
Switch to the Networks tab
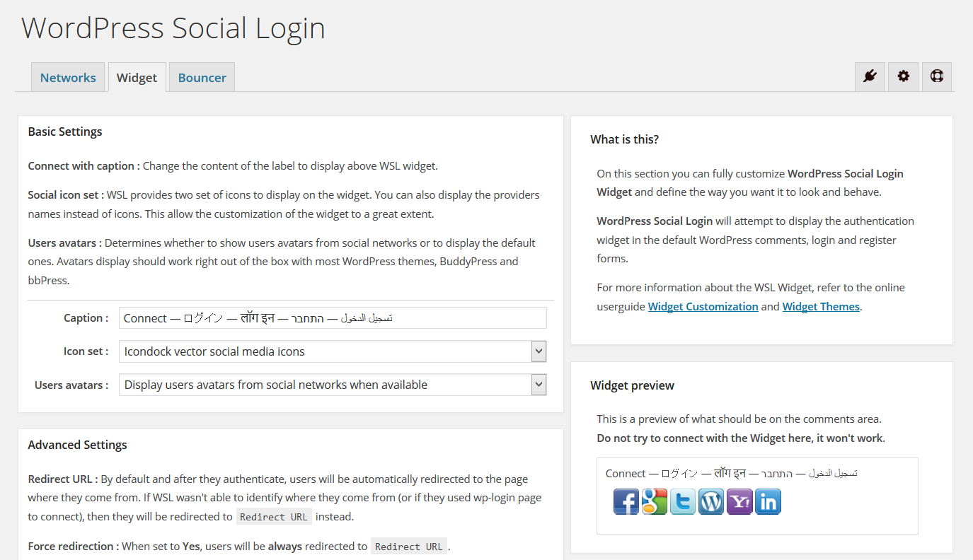point(68,78)
